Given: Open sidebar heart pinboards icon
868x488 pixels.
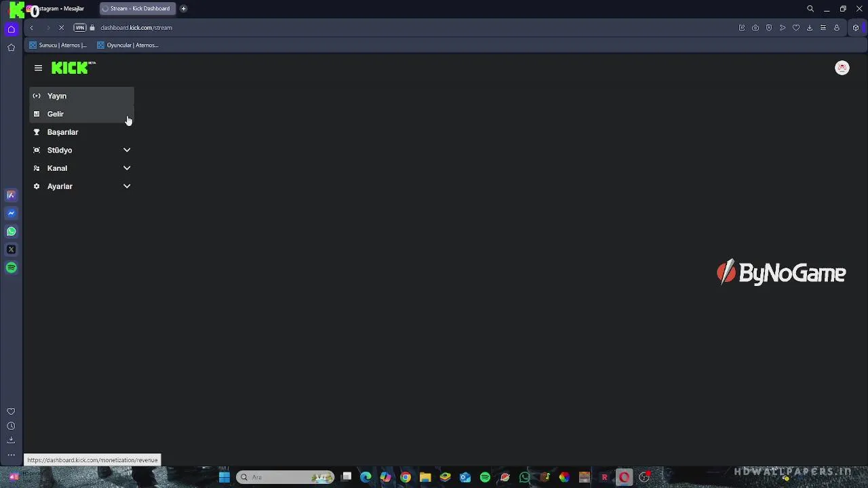Looking at the screenshot, I should click(x=11, y=411).
